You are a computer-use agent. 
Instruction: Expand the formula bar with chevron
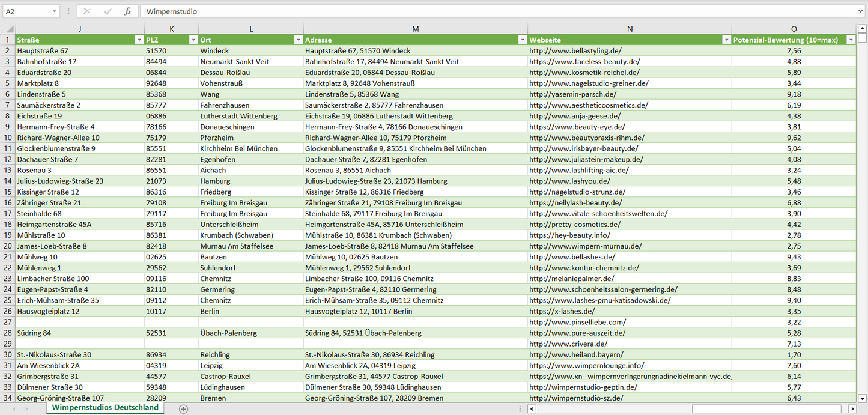coord(861,11)
